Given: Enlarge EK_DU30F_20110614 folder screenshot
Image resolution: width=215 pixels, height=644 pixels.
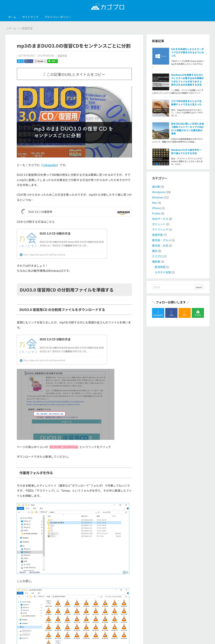Looking at the screenshot, I should (x=73, y=616).
